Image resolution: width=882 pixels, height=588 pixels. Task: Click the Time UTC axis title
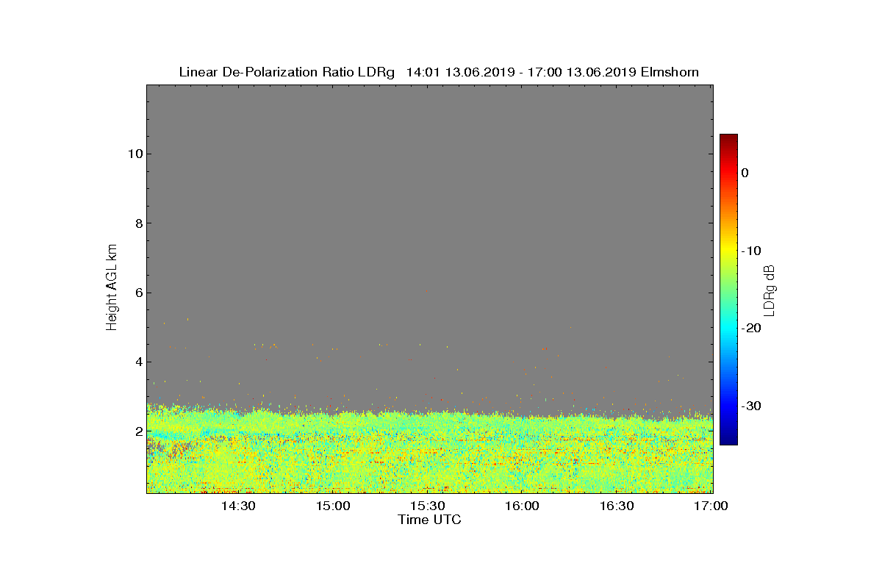(429, 520)
